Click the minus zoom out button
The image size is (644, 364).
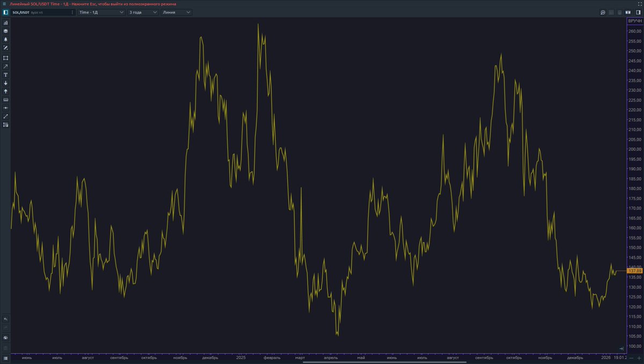point(631,358)
